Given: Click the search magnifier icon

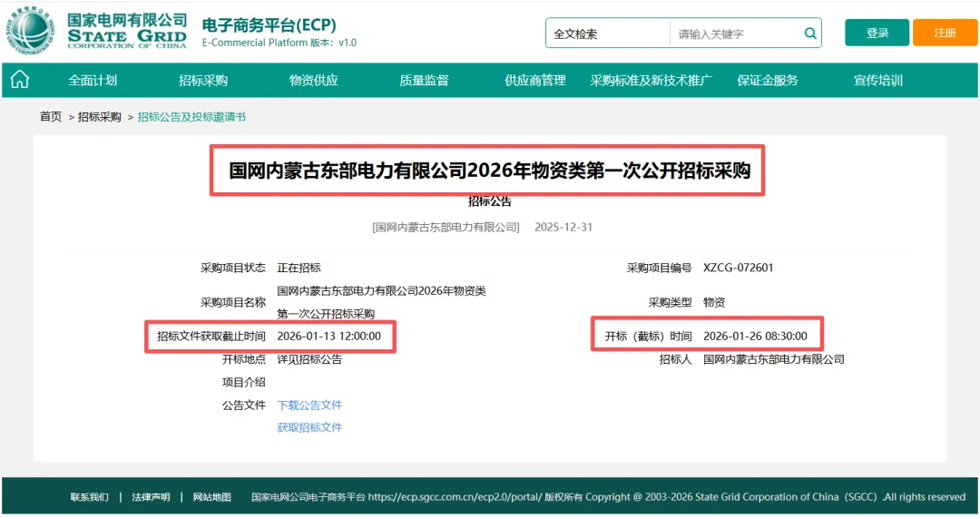Looking at the screenshot, I should 810,34.
